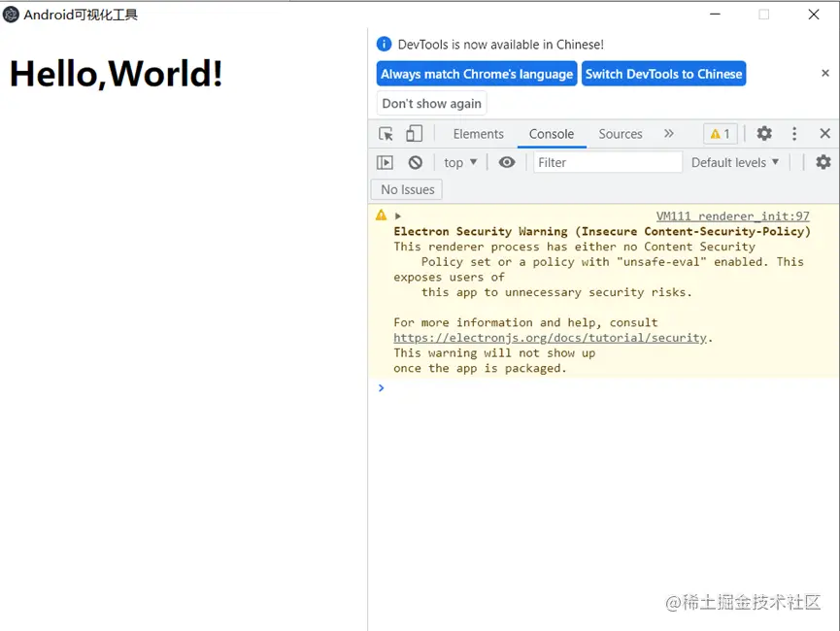Create a live expression with the eye icon
The height and width of the screenshot is (631, 840).
[x=507, y=162]
